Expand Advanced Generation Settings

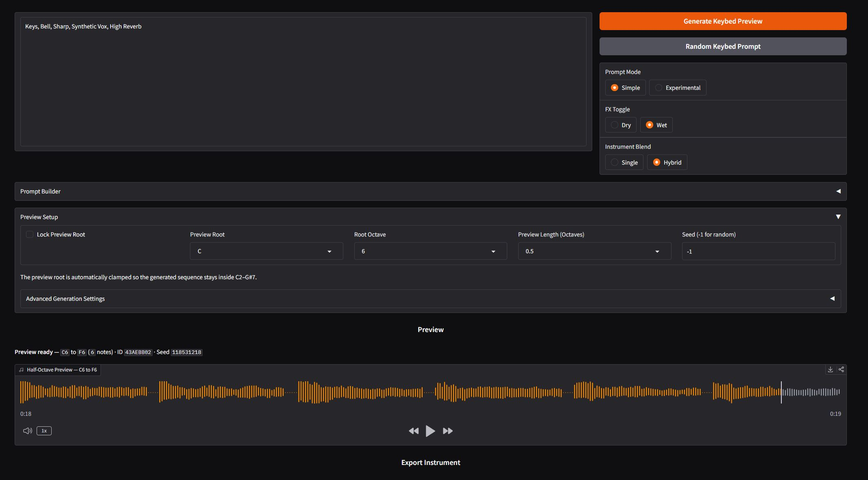pos(431,299)
